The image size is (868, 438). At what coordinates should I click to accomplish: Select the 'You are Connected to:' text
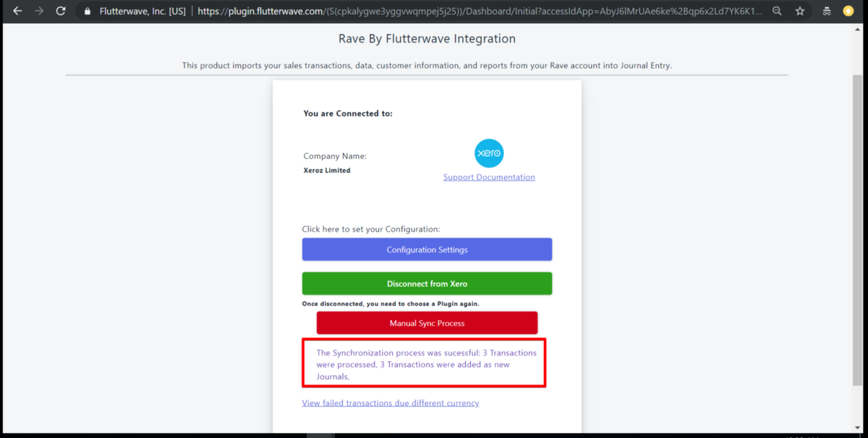coord(348,114)
